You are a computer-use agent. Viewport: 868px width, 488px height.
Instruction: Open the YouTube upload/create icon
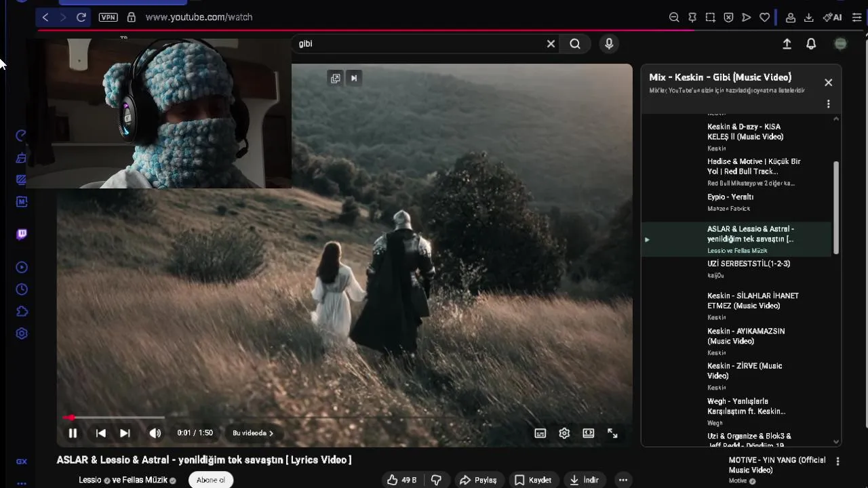[x=787, y=44]
